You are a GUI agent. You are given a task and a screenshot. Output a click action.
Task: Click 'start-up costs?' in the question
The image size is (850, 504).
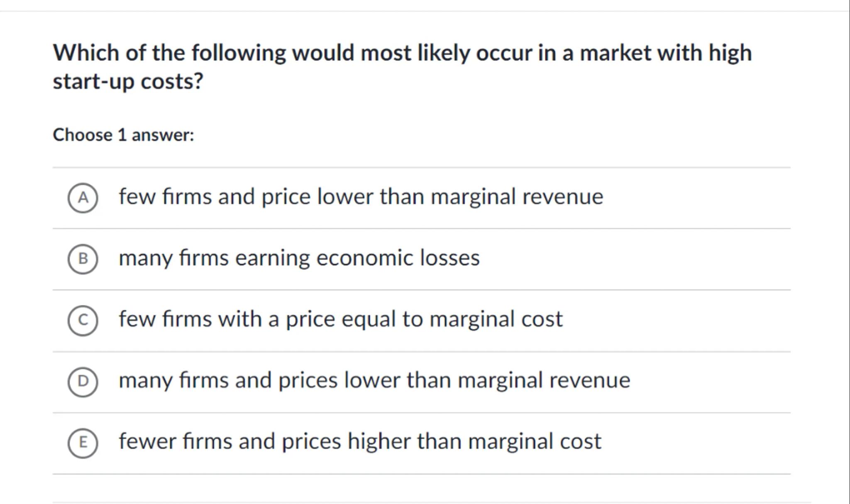click(x=128, y=81)
